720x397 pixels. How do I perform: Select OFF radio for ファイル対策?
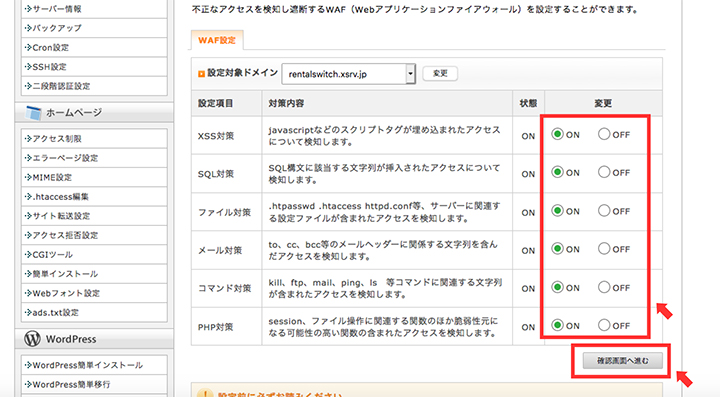604,211
